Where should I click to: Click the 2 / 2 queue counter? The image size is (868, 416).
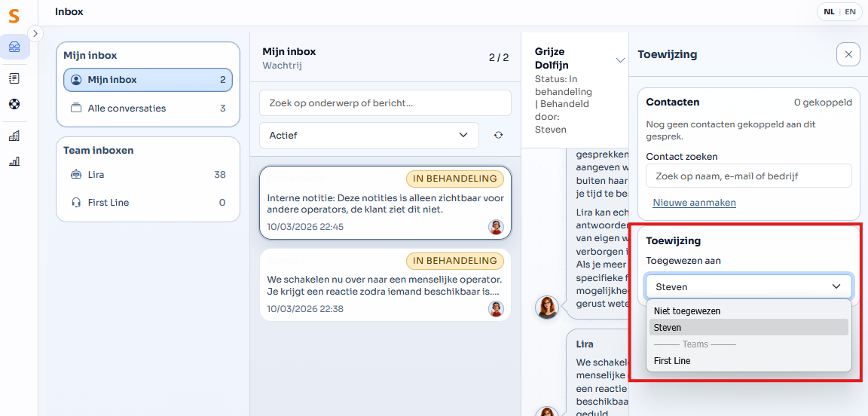point(498,57)
